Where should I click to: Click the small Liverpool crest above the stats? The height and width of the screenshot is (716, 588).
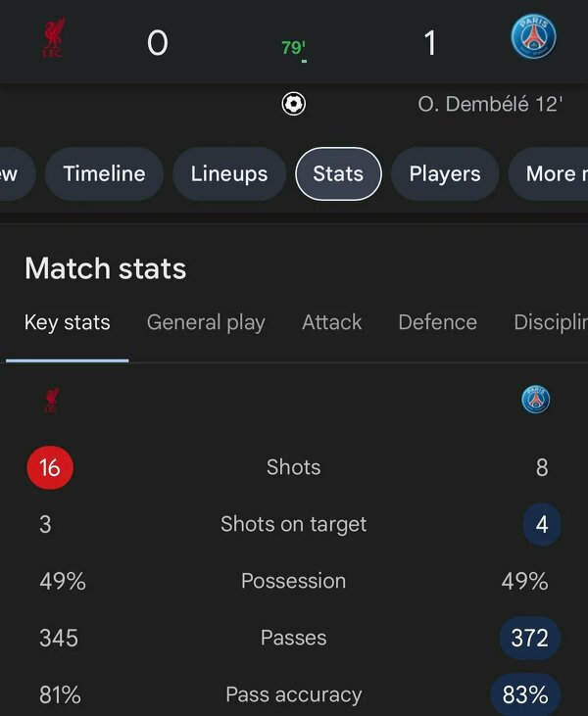pos(51,400)
